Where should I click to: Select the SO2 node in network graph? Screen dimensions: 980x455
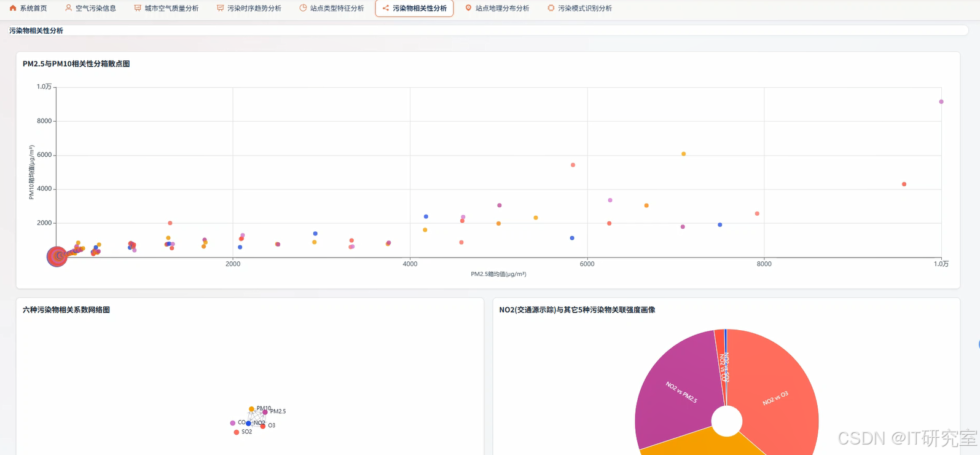[237, 432]
